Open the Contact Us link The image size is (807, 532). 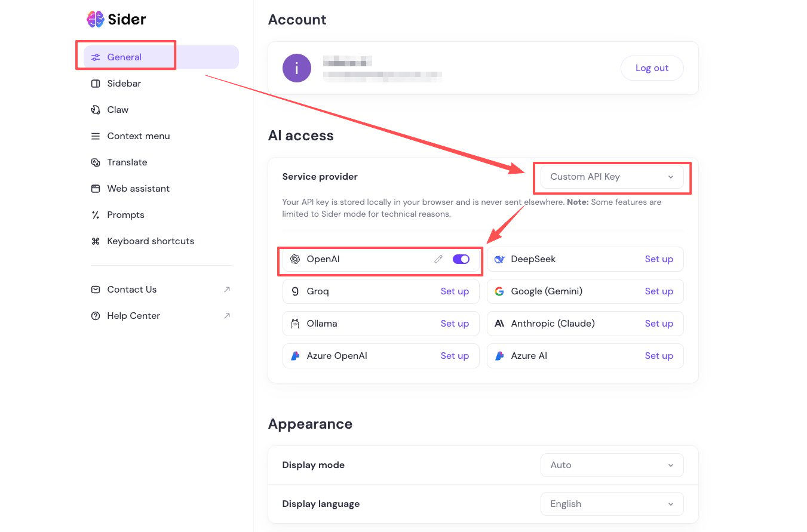pos(161,290)
